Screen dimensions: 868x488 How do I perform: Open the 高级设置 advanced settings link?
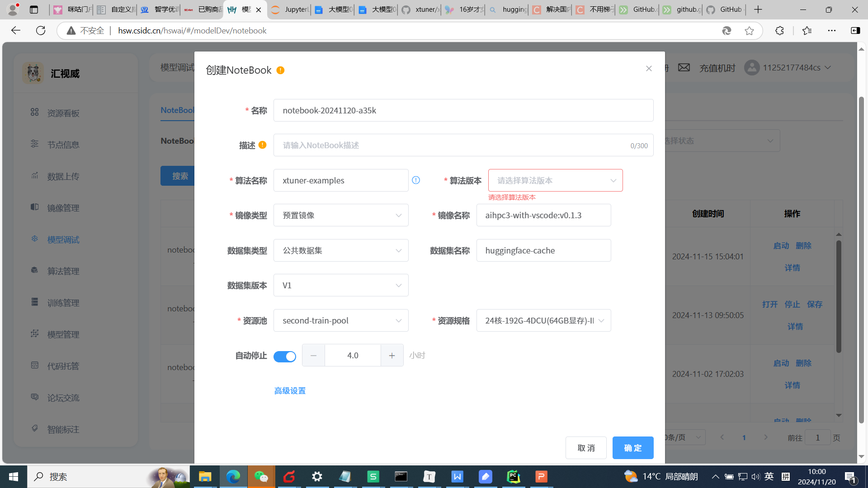[x=290, y=391]
